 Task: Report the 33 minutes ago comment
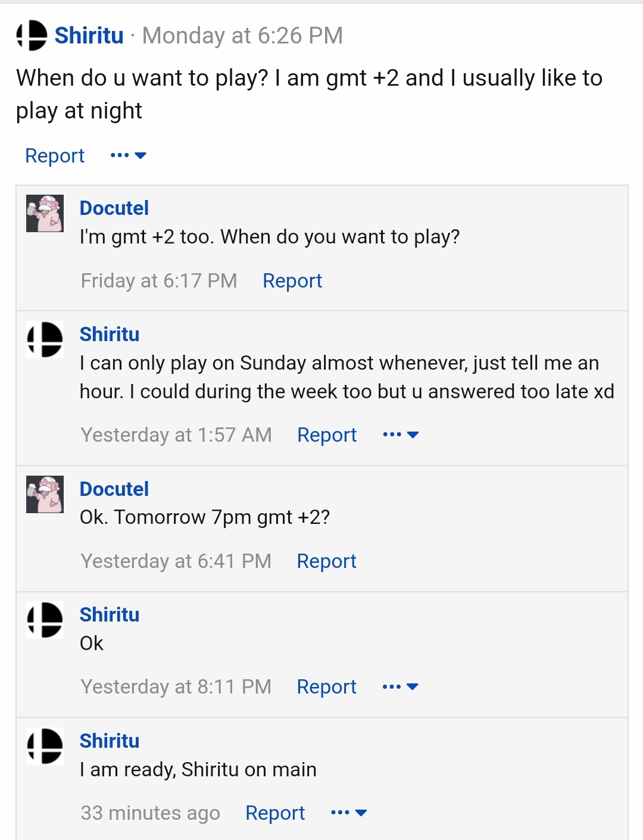275,813
